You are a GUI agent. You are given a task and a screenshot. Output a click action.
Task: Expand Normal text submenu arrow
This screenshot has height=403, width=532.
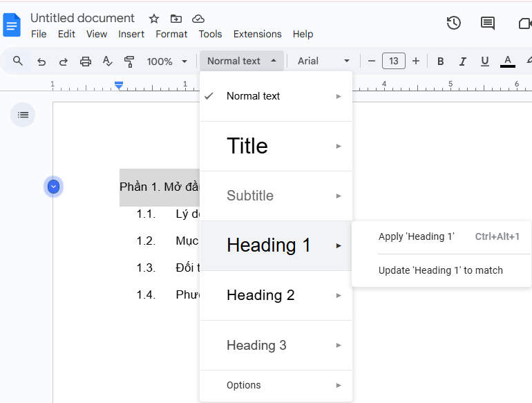point(339,96)
